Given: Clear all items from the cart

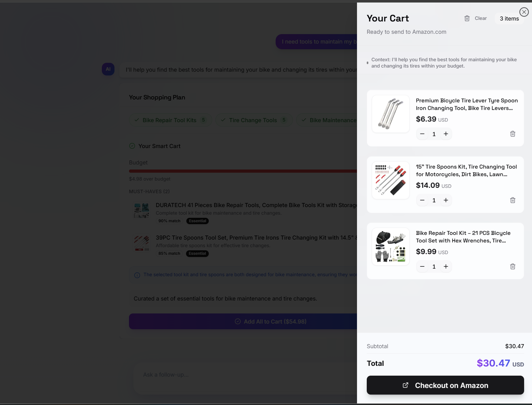Looking at the screenshot, I should [x=476, y=18].
